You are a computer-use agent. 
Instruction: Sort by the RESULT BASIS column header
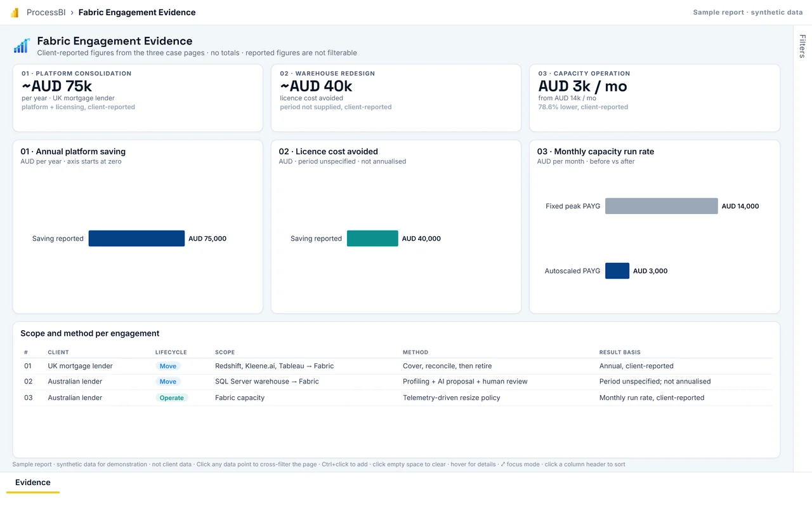point(620,352)
